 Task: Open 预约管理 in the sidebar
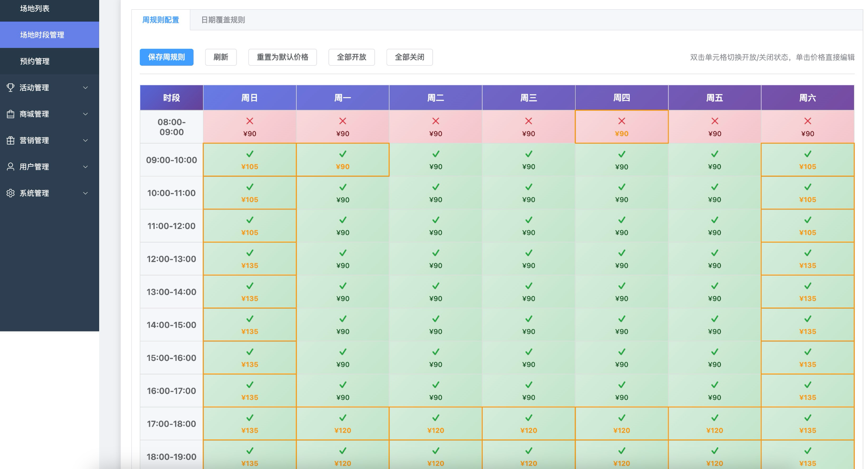click(x=35, y=61)
